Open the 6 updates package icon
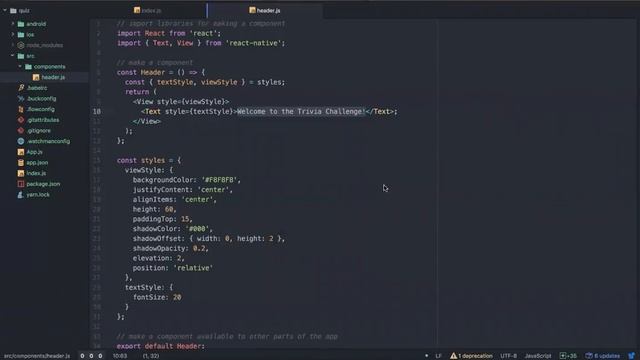Image resolution: width=640 pixels, height=360 pixels. click(x=589, y=356)
